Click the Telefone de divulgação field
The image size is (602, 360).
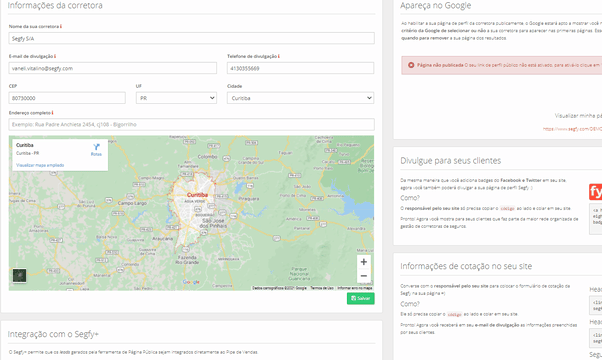[300, 68]
